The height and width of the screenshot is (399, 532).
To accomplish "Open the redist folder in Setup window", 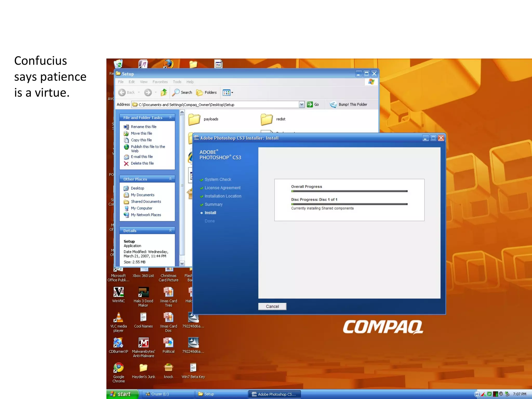I will (x=273, y=119).
